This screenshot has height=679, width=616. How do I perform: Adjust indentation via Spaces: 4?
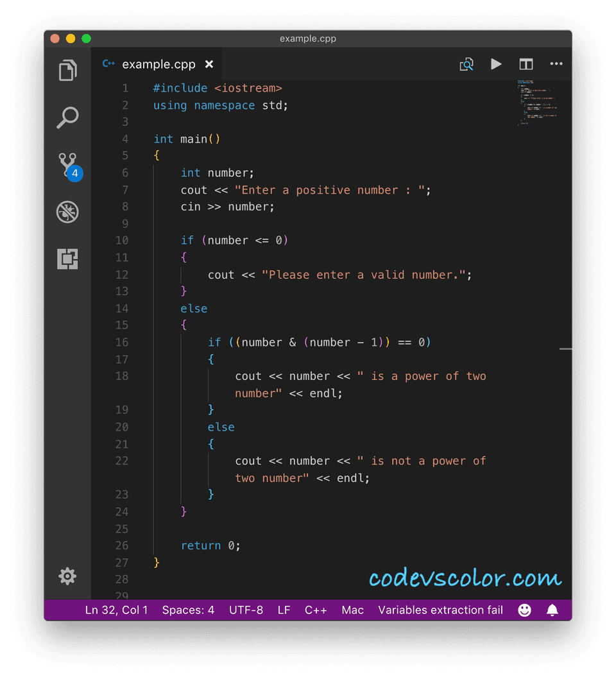point(188,610)
